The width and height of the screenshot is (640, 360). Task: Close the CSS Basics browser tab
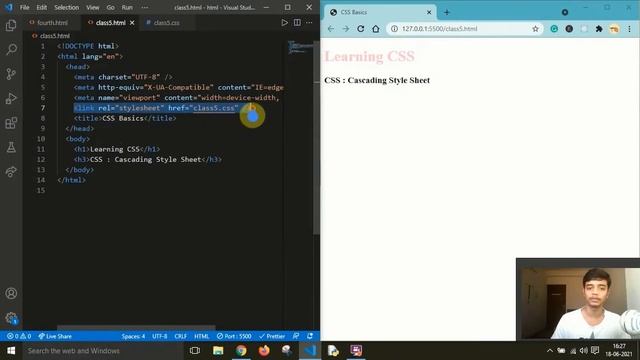point(429,12)
